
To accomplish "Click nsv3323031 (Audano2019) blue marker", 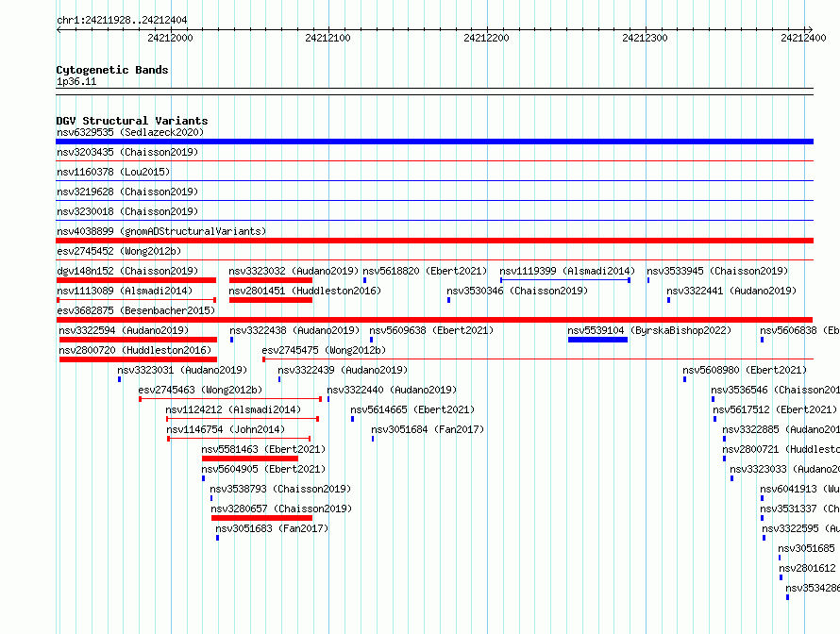I will pyautogui.click(x=120, y=379).
